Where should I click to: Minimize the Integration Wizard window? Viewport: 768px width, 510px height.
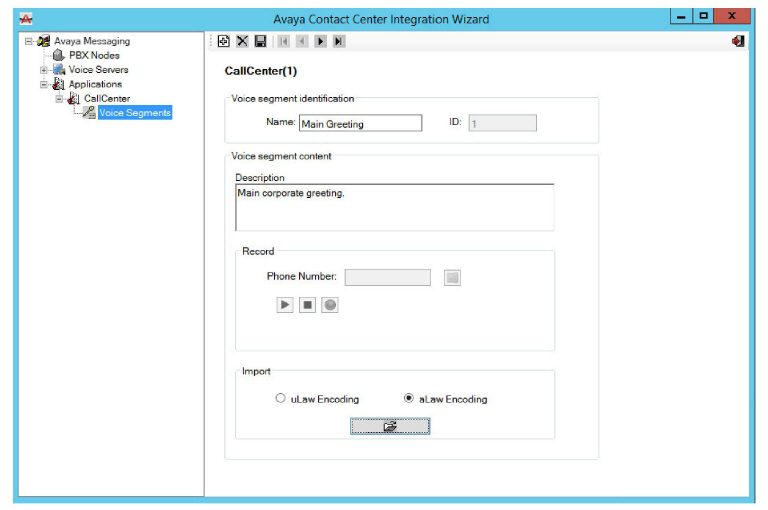pos(681,16)
